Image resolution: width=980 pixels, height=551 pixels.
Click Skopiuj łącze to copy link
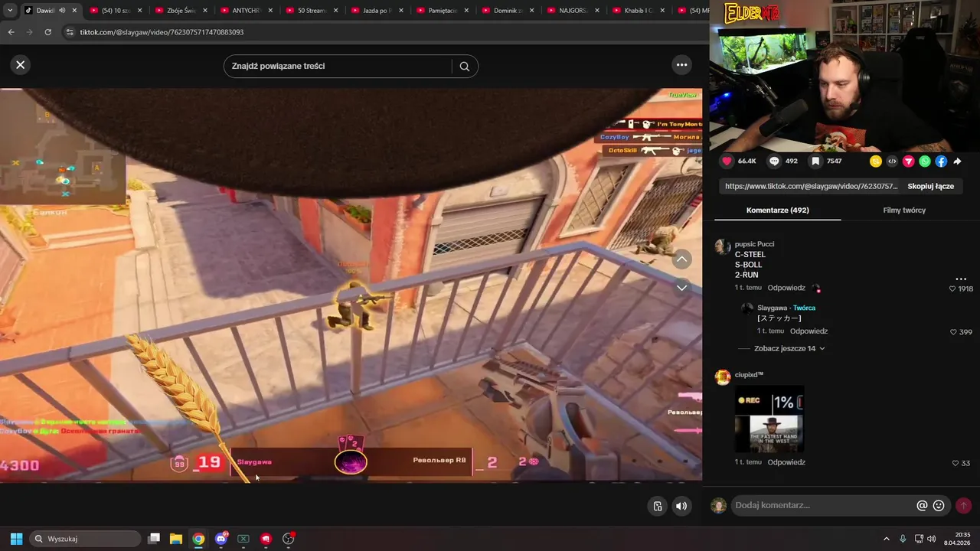coord(930,186)
